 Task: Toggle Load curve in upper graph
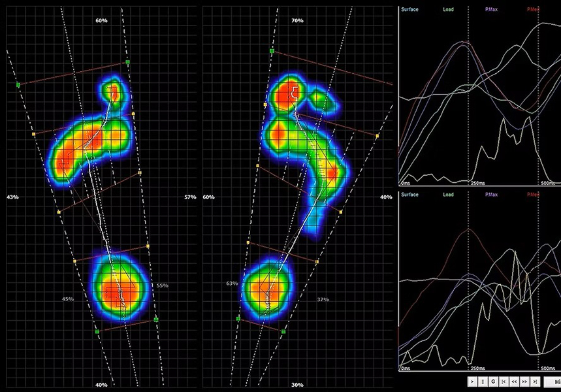[x=448, y=10]
